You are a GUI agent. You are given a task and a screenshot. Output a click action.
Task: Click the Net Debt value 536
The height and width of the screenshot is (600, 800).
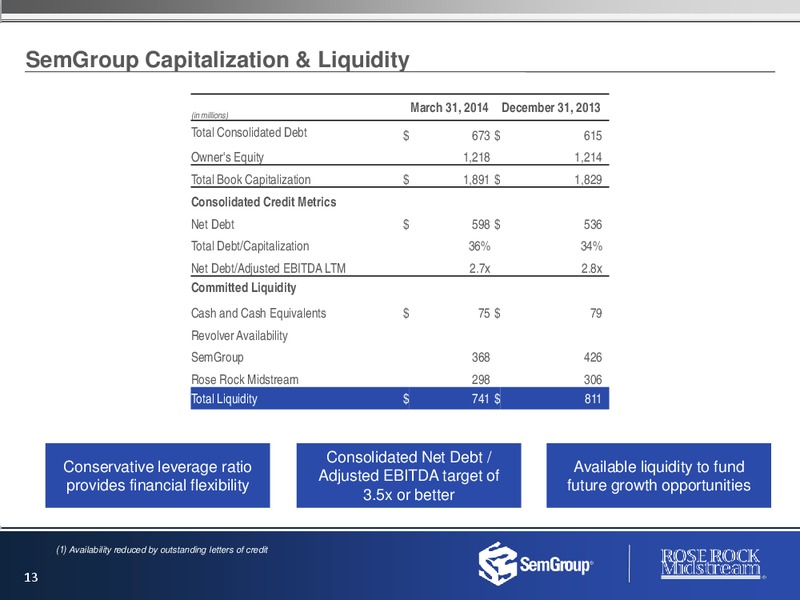592,224
